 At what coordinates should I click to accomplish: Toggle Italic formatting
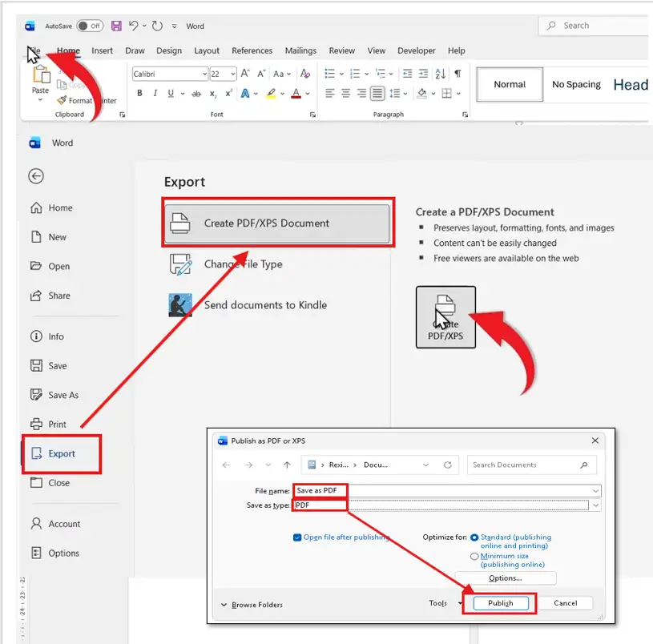(x=155, y=93)
